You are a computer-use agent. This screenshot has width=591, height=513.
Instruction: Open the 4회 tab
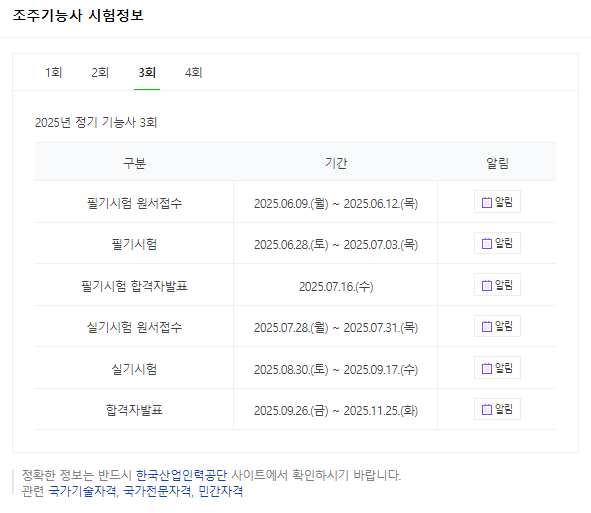pos(194,72)
